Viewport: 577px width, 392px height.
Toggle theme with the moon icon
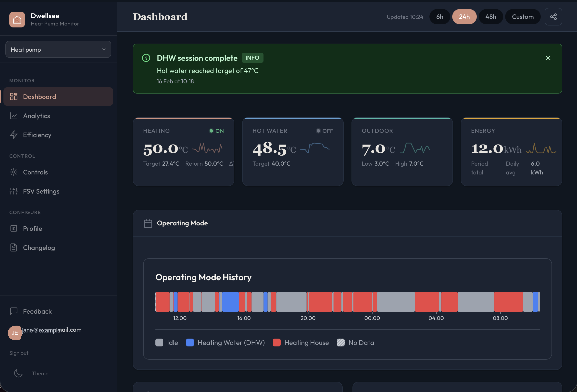(18, 373)
